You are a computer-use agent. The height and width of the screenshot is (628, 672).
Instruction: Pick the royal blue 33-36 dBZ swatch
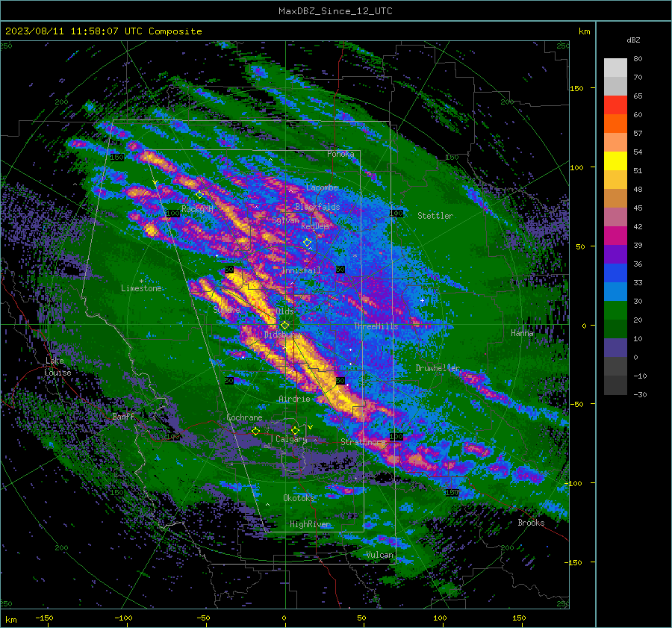point(615,273)
